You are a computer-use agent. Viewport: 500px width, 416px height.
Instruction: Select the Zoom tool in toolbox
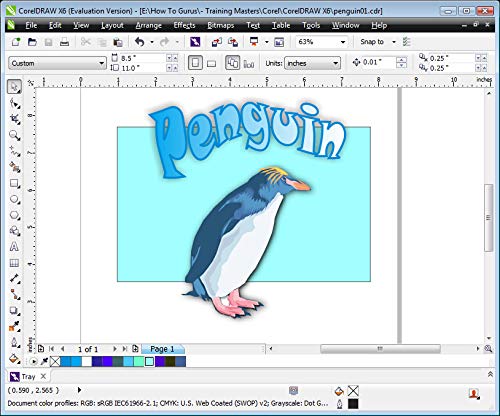14,135
